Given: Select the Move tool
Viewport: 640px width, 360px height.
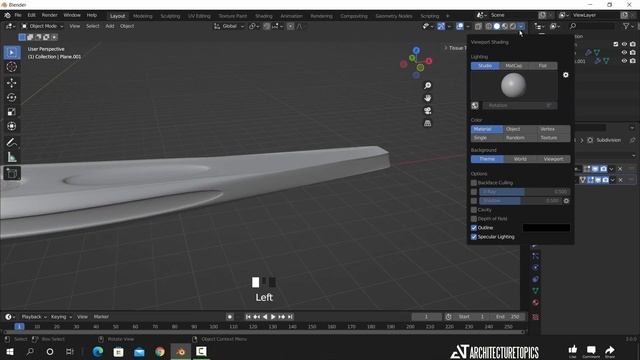Looking at the screenshot, I should (12, 83).
